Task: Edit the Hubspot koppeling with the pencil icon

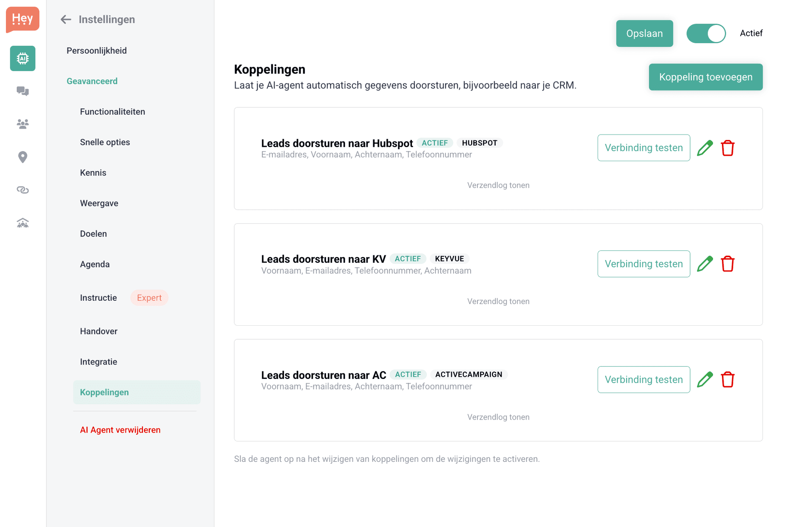Action: 705,148
